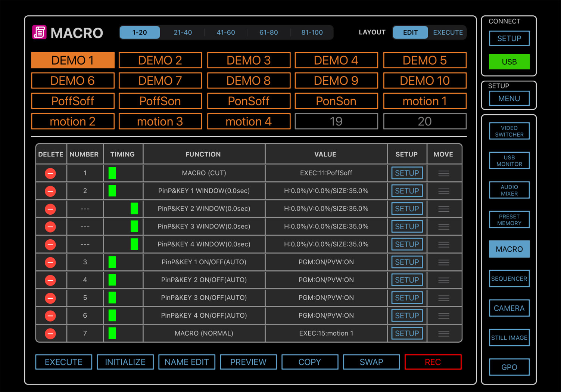Click the red delete icon for row 1

(x=50, y=173)
